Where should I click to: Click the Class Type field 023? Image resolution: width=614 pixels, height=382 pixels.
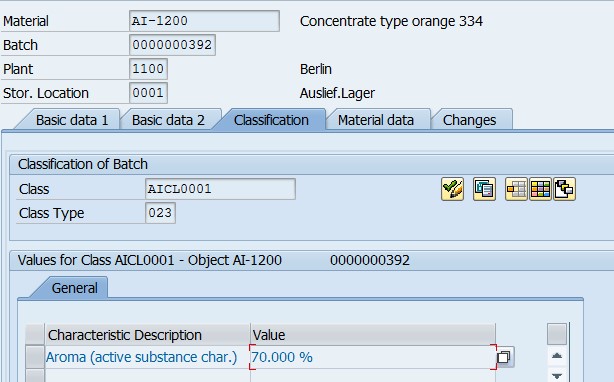(160, 213)
